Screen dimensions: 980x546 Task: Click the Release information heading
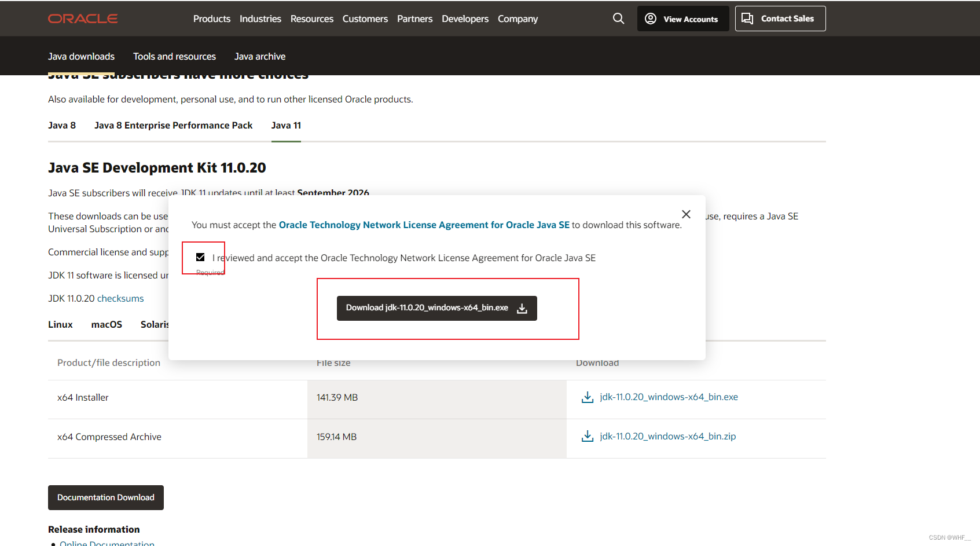pyautogui.click(x=94, y=530)
